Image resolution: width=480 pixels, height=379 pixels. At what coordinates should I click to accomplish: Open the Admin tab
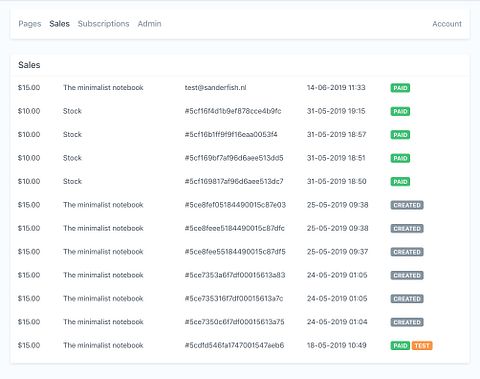click(x=149, y=24)
